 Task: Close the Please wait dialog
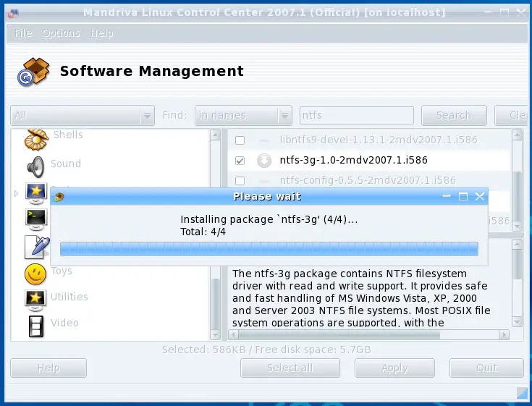click(x=480, y=196)
